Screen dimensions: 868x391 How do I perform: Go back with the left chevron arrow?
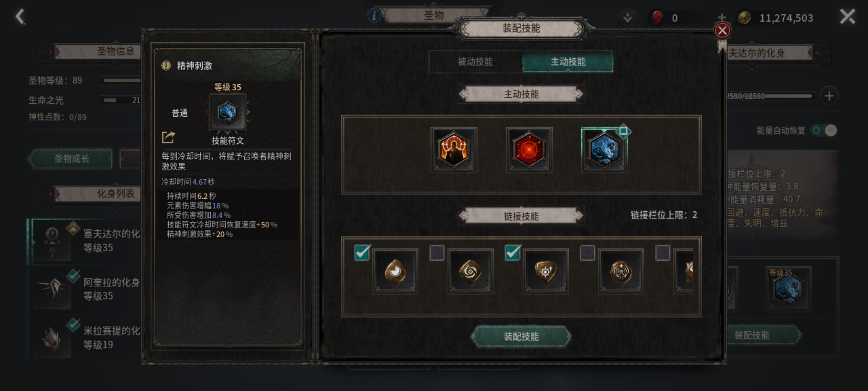pyautogui.click(x=20, y=16)
